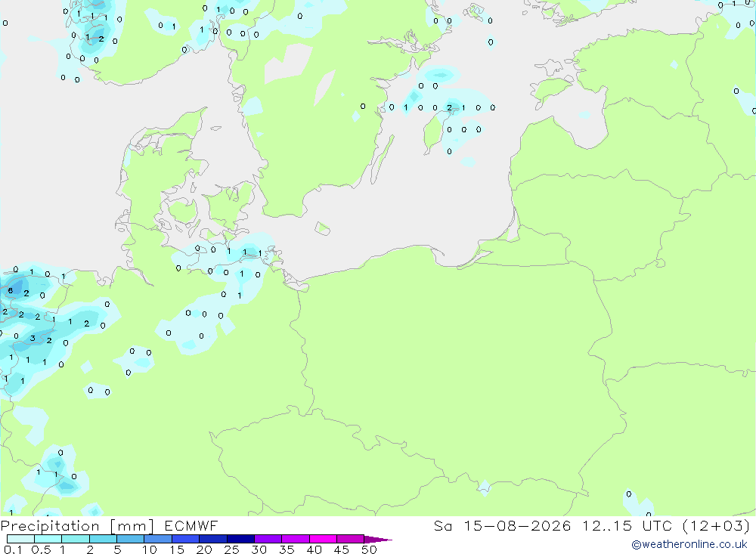Click the 20–25 mm dark blue swatch
The height and width of the screenshot is (554, 756).
point(213,539)
